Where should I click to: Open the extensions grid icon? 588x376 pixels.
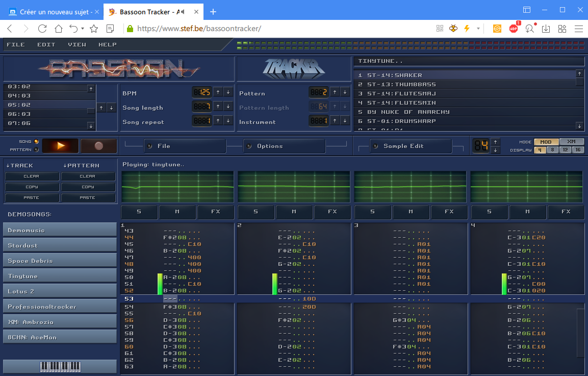pos(562,29)
